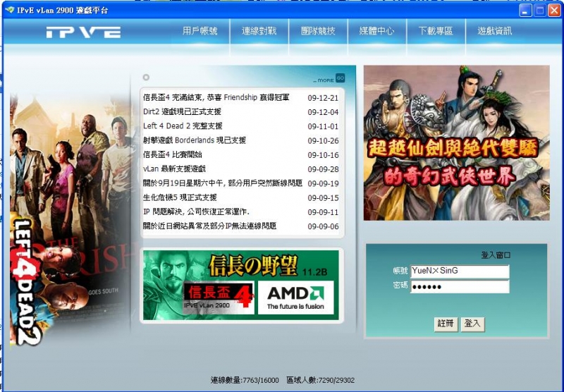Go to the 下載專區 section
Viewport: 564px width, 392px height.
click(436, 31)
